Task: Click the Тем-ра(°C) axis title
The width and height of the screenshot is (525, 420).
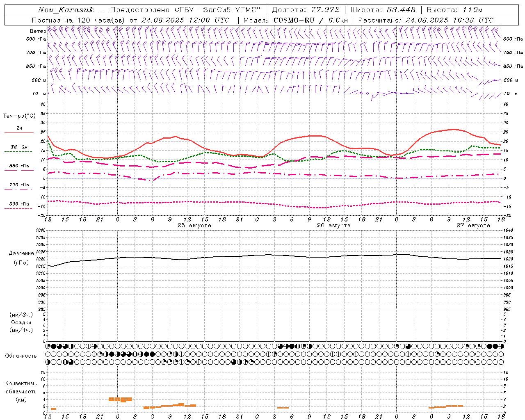Action: pyautogui.click(x=19, y=116)
